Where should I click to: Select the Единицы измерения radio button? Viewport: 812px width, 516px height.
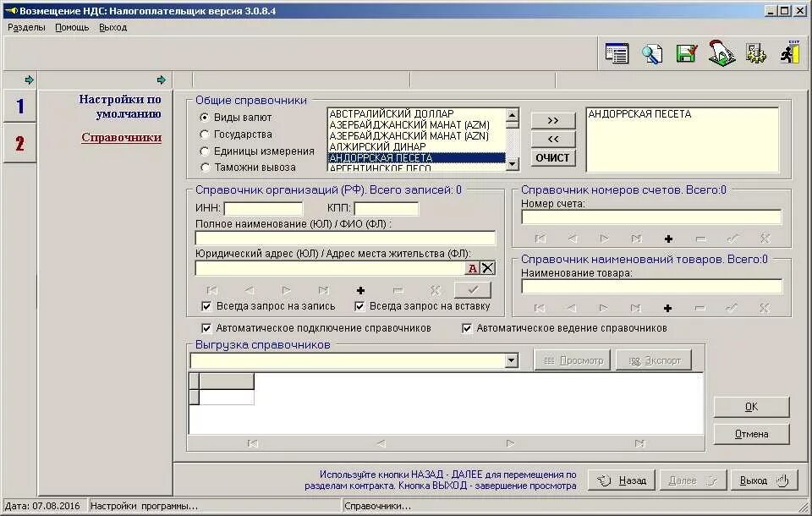pyautogui.click(x=205, y=151)
